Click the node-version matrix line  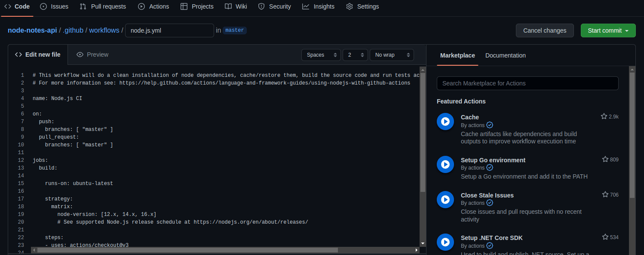coord(107,214)
